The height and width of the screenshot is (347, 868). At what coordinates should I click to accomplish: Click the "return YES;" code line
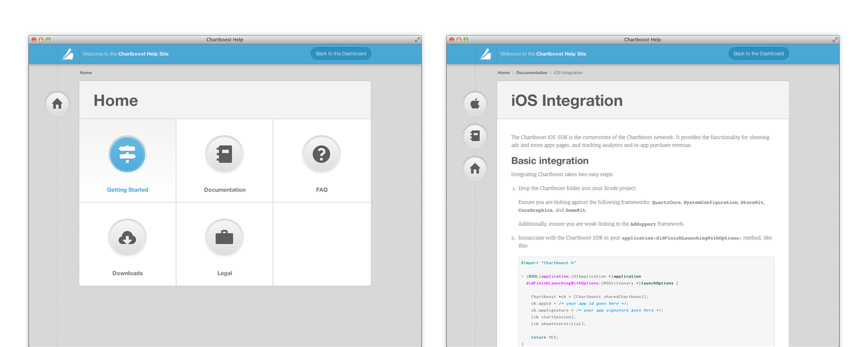(x=545, y=337)
